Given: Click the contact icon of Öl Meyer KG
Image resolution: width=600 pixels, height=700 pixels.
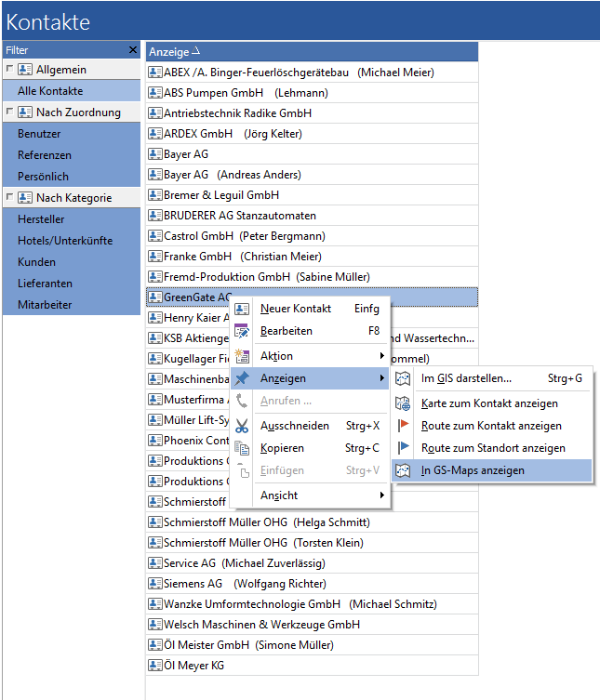Looking at the screenshot, I should point(155,666).
